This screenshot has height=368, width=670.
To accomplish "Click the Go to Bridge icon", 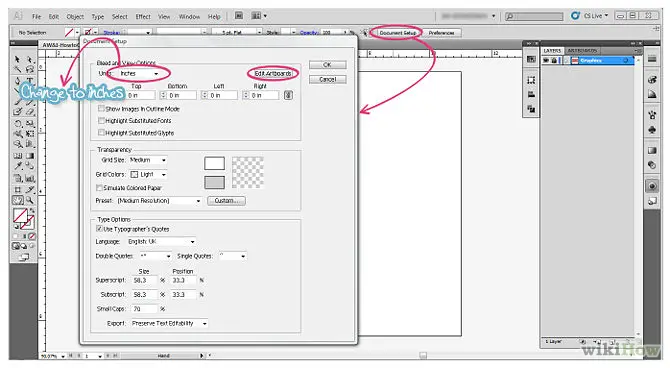I will (x=239, y=16).
